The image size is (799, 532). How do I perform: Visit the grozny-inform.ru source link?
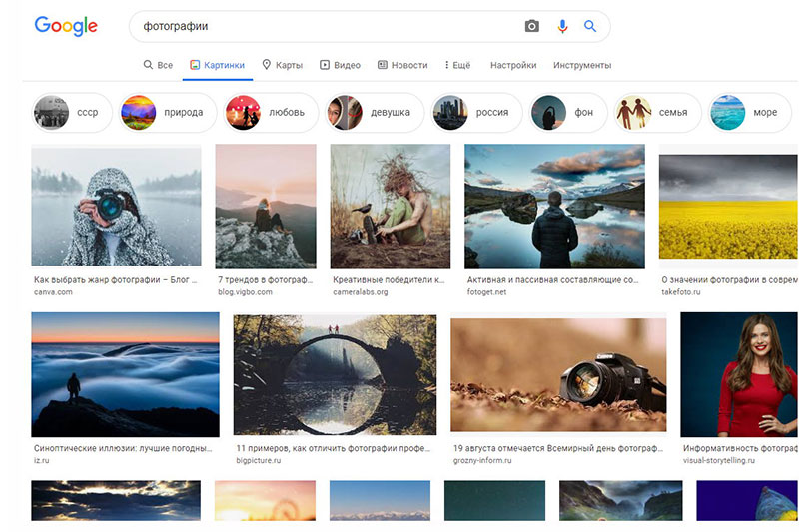482,460
